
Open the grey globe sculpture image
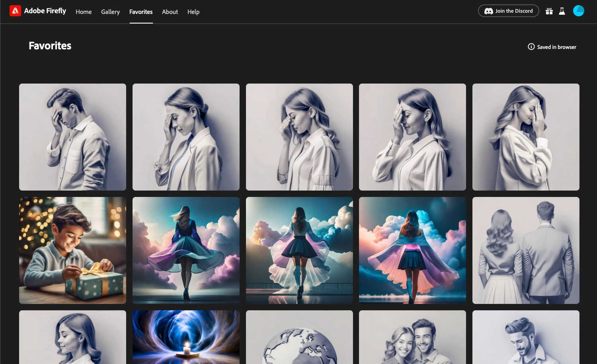pyautogui.click(x=299, y=337)
